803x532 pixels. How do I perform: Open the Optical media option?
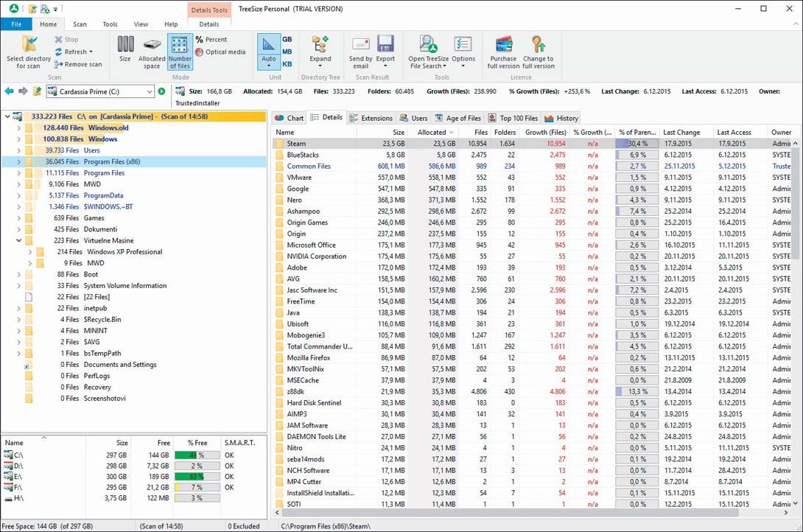coord(221,52)
